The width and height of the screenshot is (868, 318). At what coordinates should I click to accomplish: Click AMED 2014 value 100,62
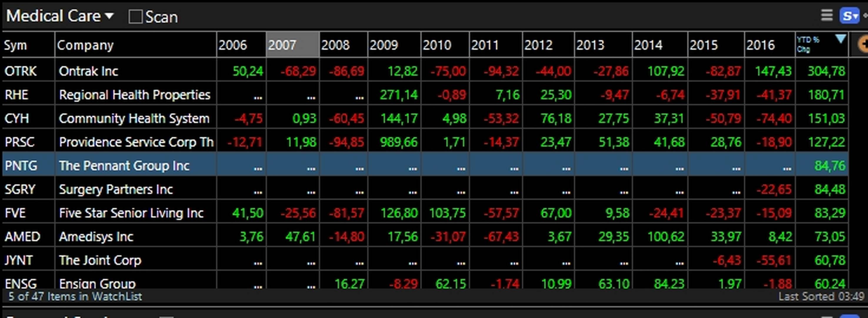666,236
